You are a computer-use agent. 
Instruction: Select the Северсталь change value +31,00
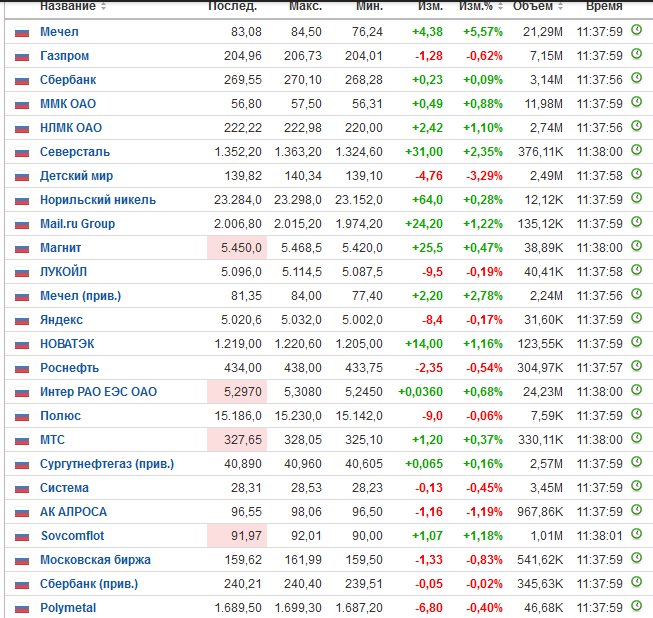point(424,152)
